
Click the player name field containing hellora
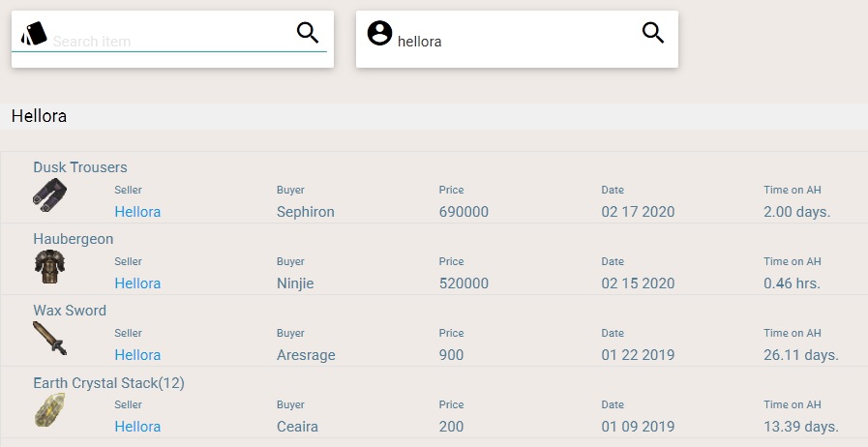click(513, 42)
